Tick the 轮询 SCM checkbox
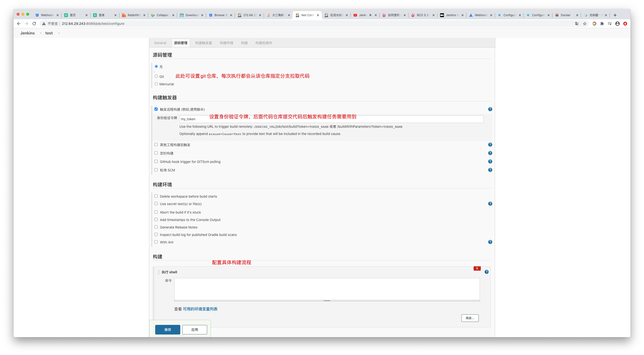The height and width of the screenshot is (355, 644). click(156, 170)
